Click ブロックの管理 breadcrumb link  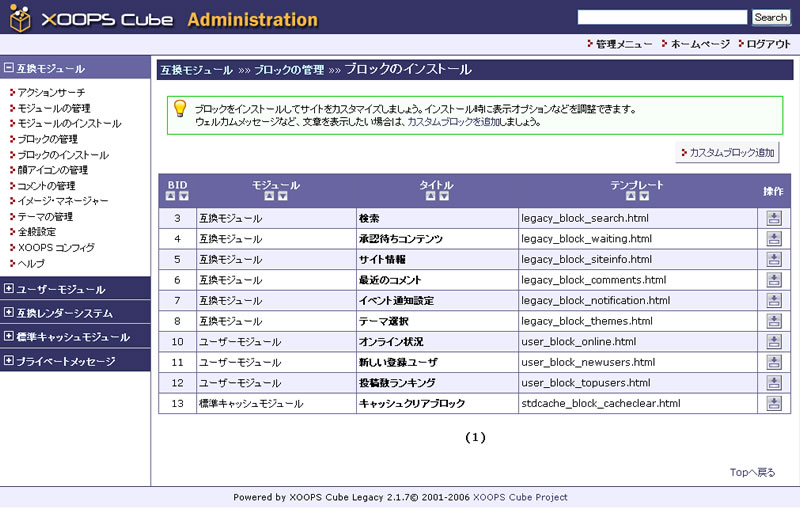(x=289, y=70)
